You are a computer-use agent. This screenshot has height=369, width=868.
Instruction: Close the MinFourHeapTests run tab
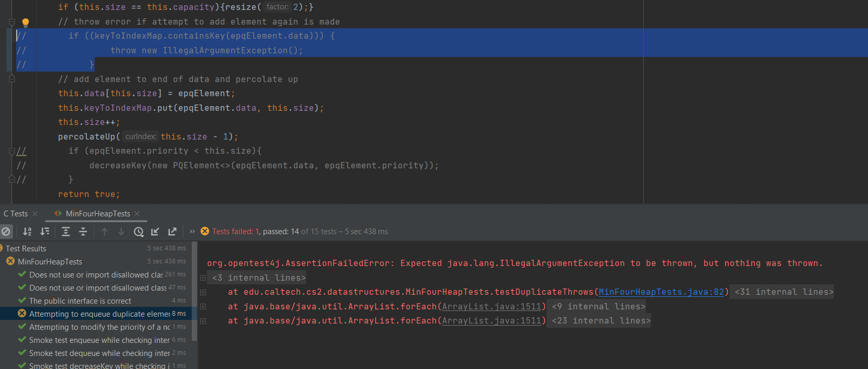point(137,214)
